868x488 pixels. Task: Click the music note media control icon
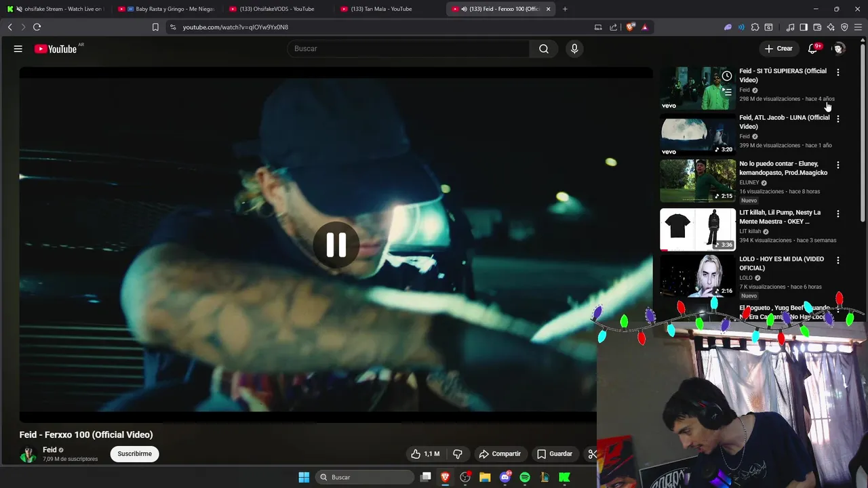[790, 27]
